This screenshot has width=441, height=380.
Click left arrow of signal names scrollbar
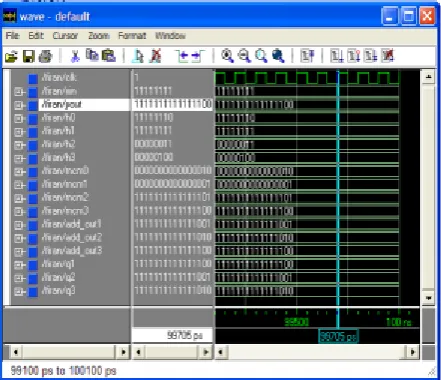15,352
